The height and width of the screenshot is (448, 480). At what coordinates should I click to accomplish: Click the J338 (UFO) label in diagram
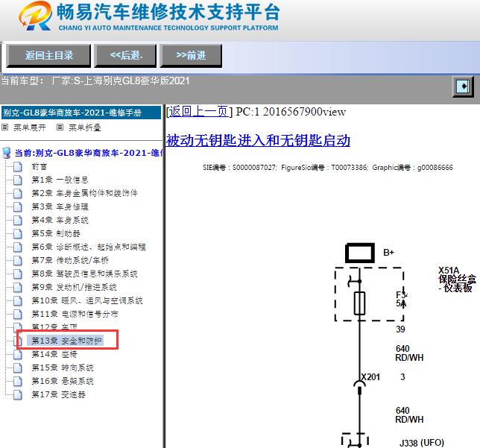pyautogui.click(x=422, y=443)
